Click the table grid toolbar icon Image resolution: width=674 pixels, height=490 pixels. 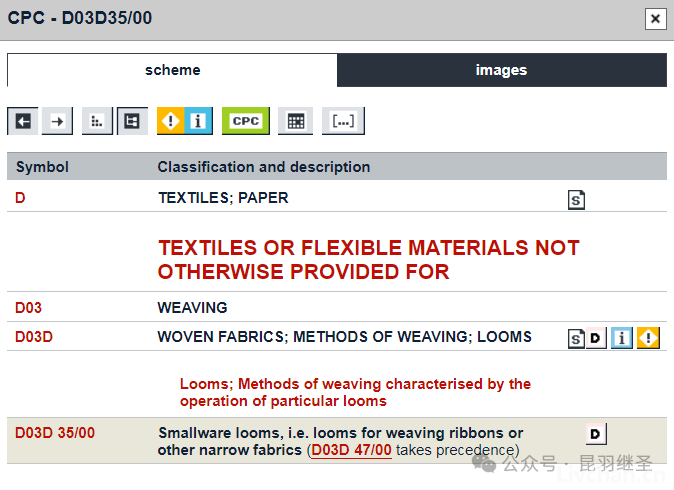point(295,121)
